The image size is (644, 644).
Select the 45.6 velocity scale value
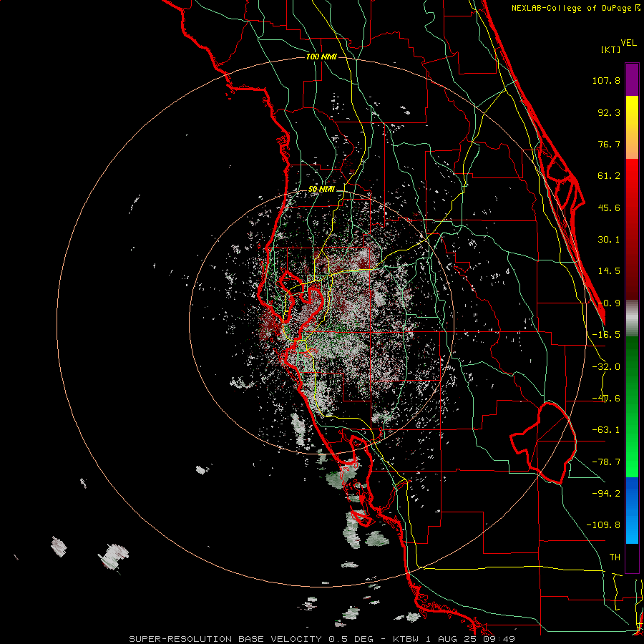pos(609,208)
